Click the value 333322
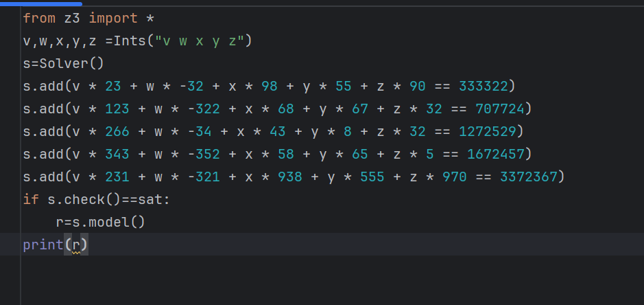Viewport: 644px width, 305px height. tap(484, 87)
